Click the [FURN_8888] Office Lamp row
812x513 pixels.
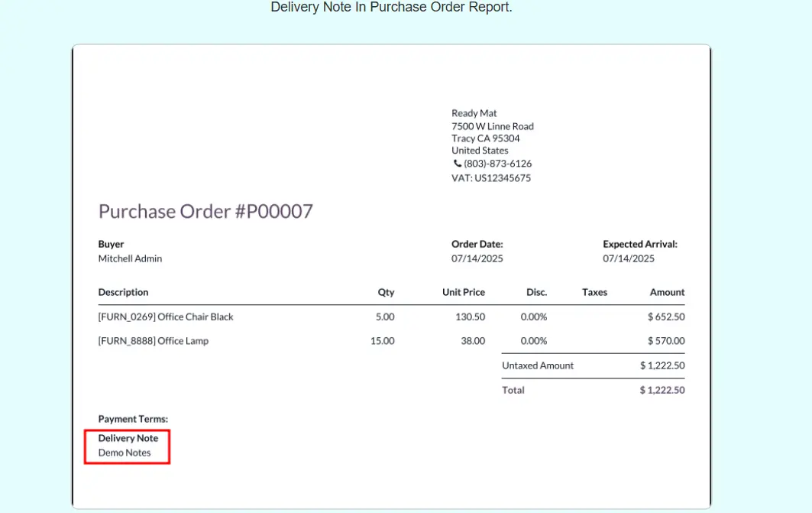(x=153, y=341)
